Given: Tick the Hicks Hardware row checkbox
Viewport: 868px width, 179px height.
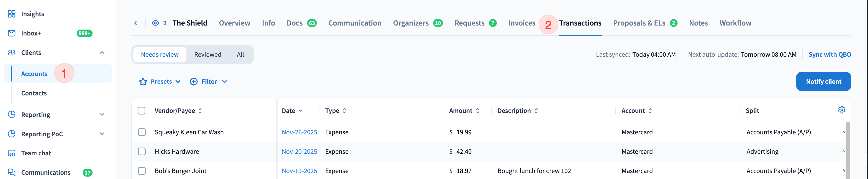Looking at the screenshot, I should pos(142,151).
